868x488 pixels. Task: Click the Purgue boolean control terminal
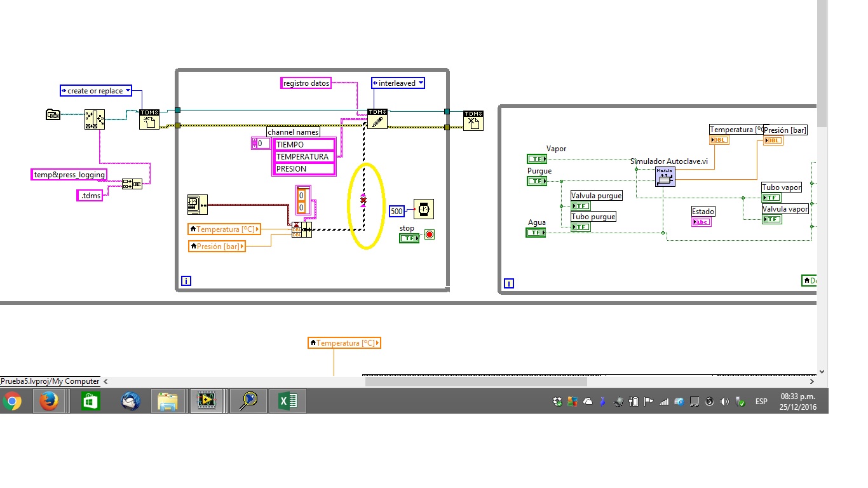pos(536,181)
